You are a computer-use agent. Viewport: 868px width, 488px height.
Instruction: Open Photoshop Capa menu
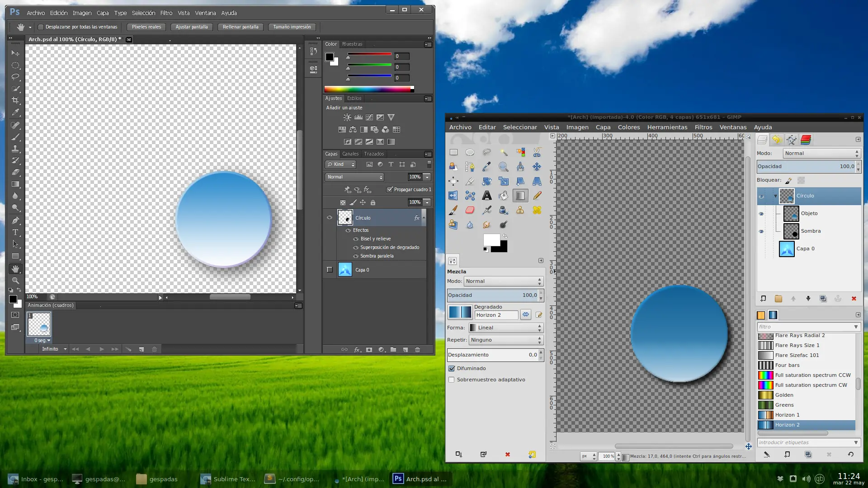(103, 13)
